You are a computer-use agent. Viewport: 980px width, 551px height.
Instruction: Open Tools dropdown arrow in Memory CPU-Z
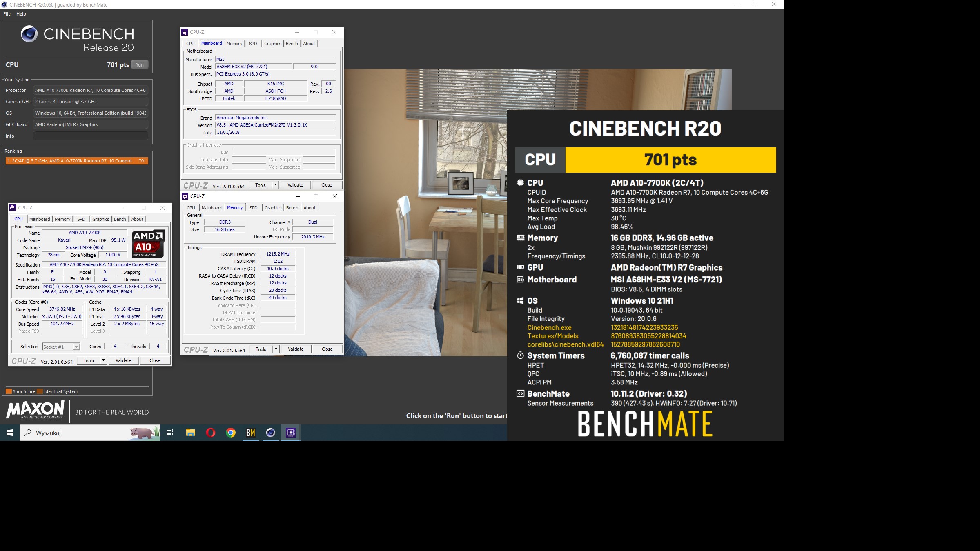pyautogui.click(x=276, y=349)
